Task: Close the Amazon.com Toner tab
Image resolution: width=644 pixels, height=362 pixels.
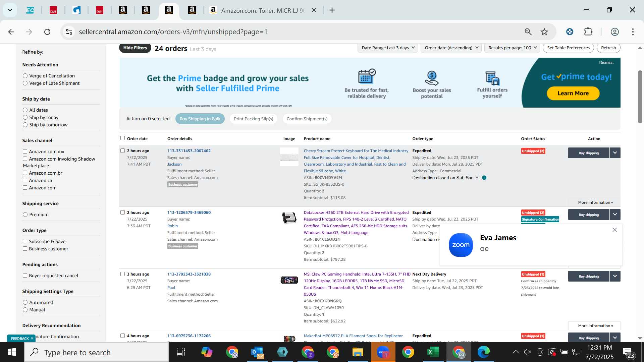Action: click(x=314, y=10)
